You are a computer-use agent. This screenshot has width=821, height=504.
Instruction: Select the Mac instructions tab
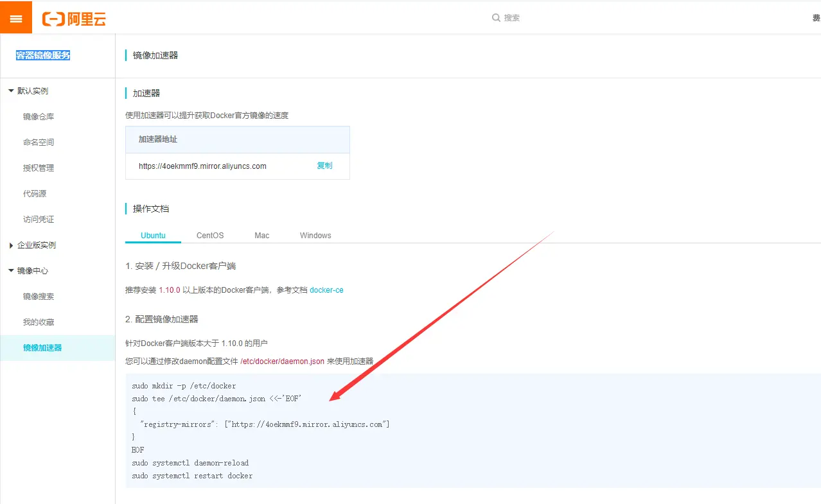(x=261, y=235)
